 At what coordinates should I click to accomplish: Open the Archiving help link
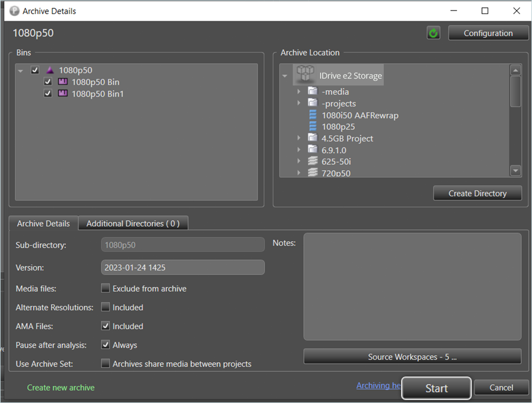coord(378,386)
